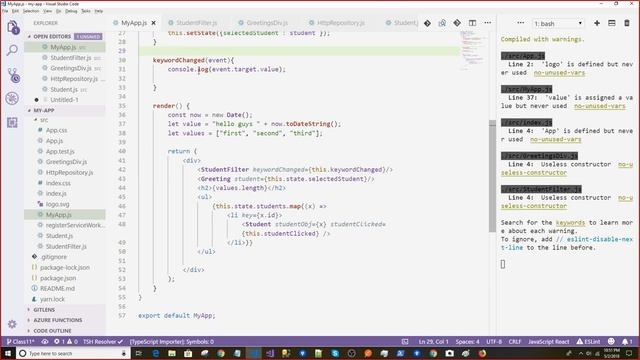This screenshot has width=640, height=360.
Task: Open the Windows Start button
Action: [8, 353]
